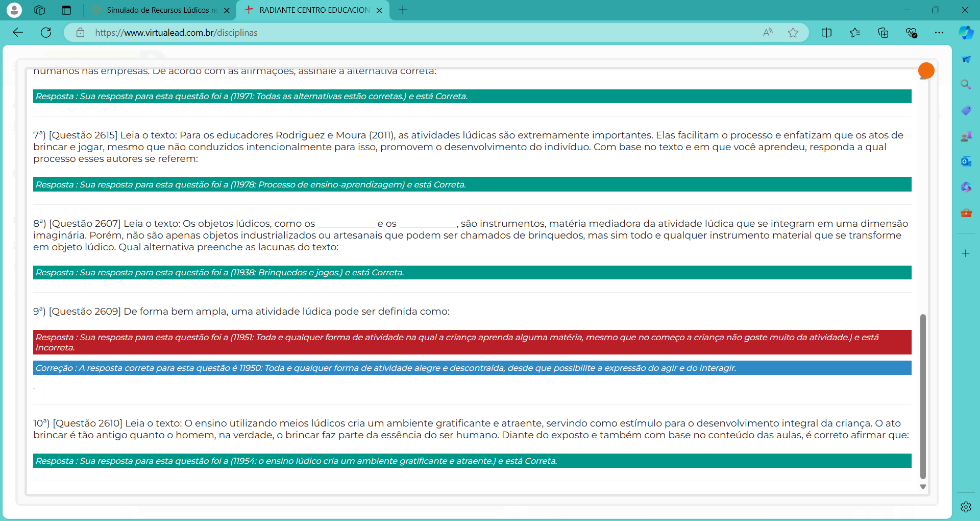Open the browser profile avatar
Screen dimensions: 980x521
[x=14, y=10]
